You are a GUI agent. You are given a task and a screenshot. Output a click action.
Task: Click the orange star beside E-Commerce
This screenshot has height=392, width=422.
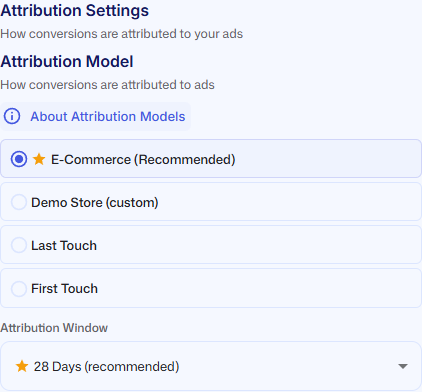click(x=39, y=159)
